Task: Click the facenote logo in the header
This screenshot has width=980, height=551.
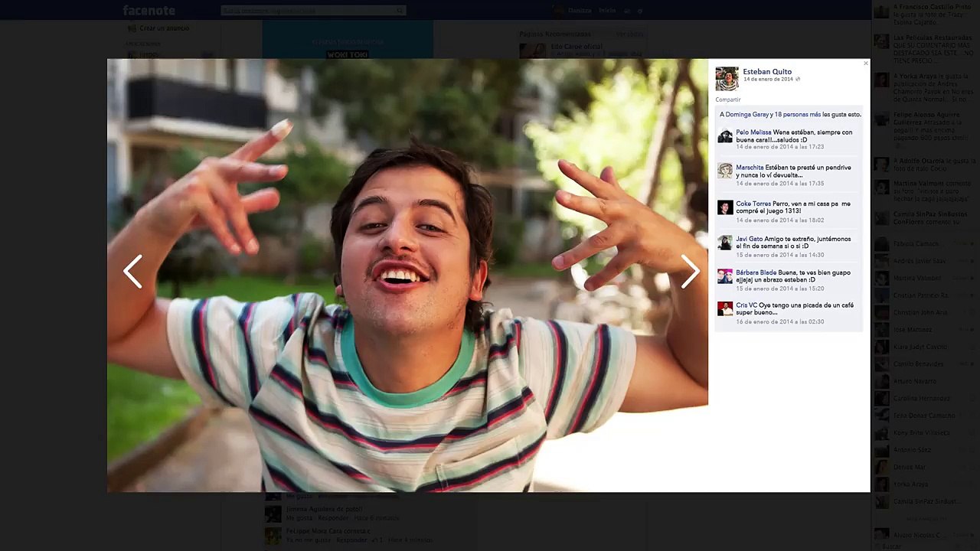Action: [149, 11]
